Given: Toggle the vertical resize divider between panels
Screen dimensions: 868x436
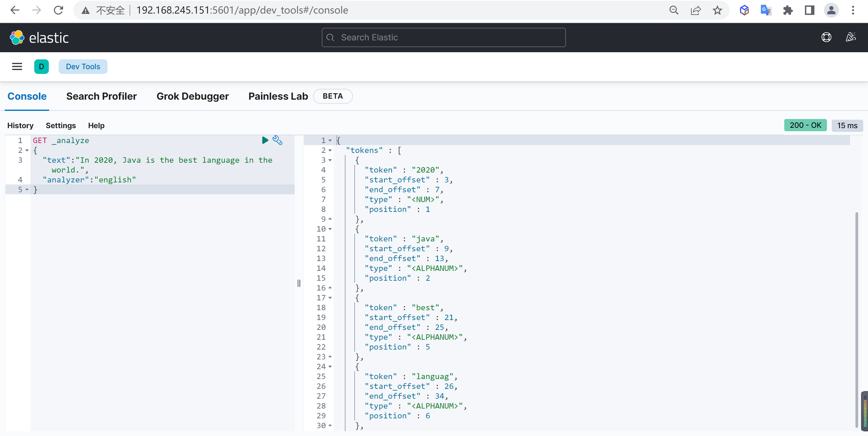Looking at the screenshot, I should [299, 283].
